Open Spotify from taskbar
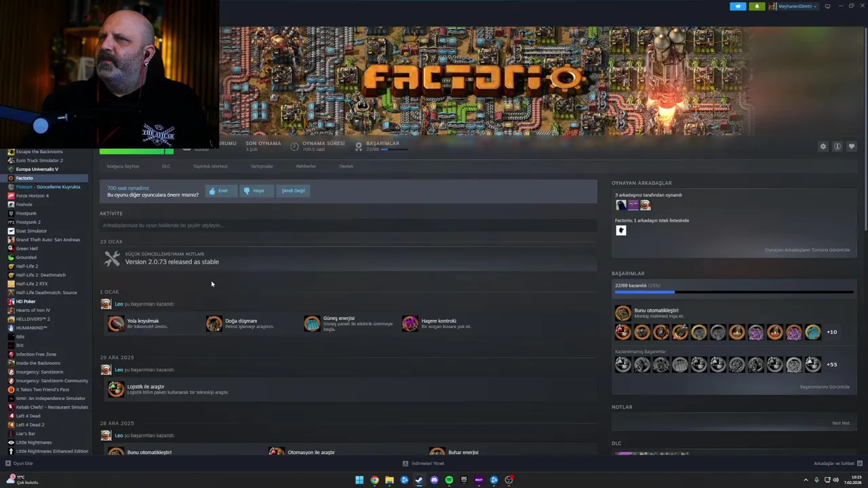Image resolution: width=868 pixels, height=488 pixels. click(x=449, y=480)
